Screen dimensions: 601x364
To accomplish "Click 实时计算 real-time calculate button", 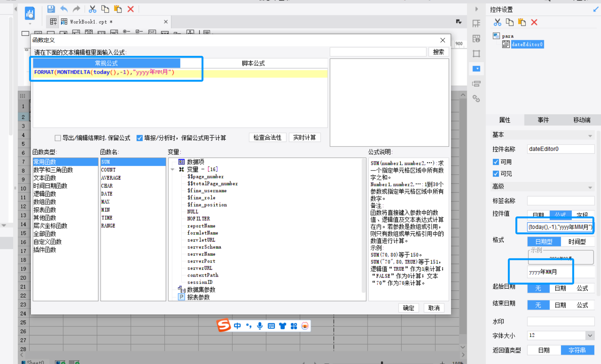I will (x=304, y=137).
